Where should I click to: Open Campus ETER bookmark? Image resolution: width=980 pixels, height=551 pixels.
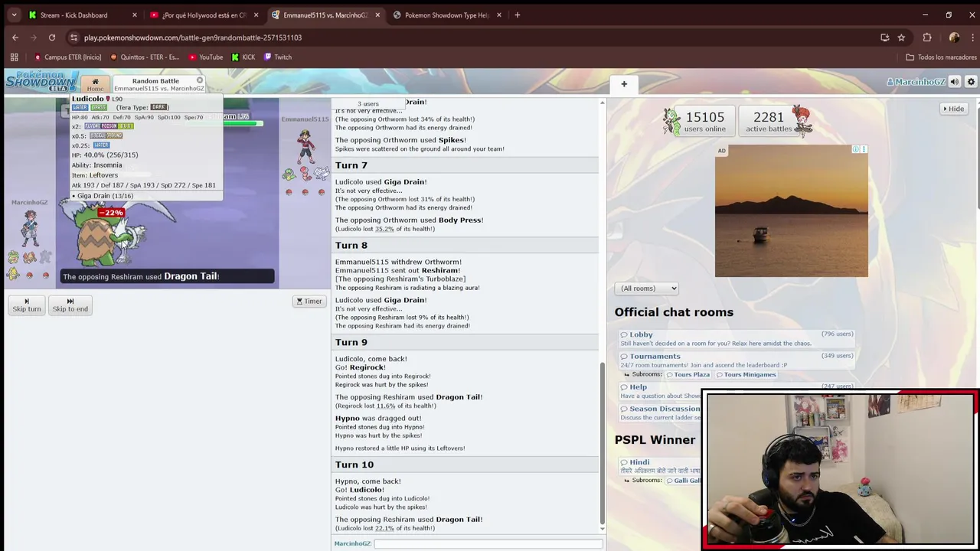click(x=68, y=57)
